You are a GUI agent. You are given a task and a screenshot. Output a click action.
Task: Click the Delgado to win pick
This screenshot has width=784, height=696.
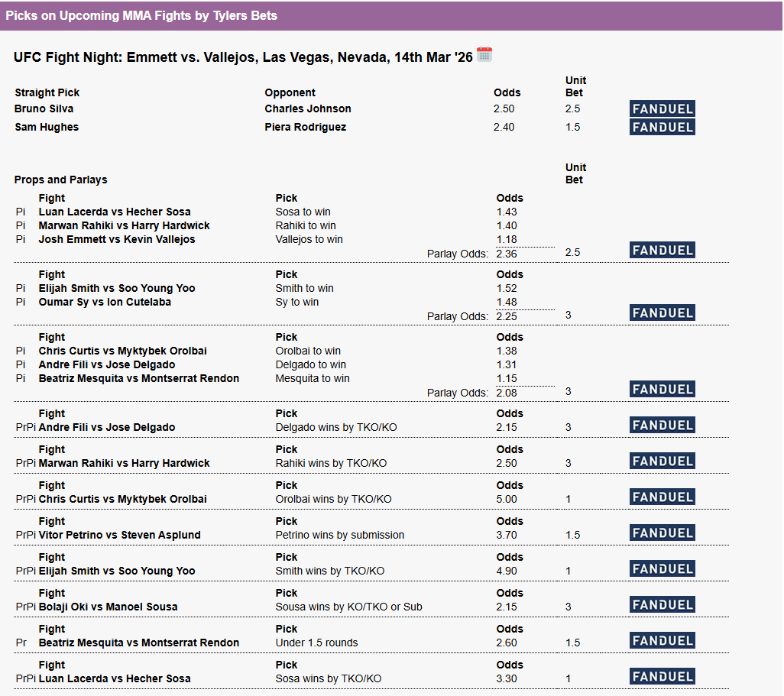coord(310,365)
